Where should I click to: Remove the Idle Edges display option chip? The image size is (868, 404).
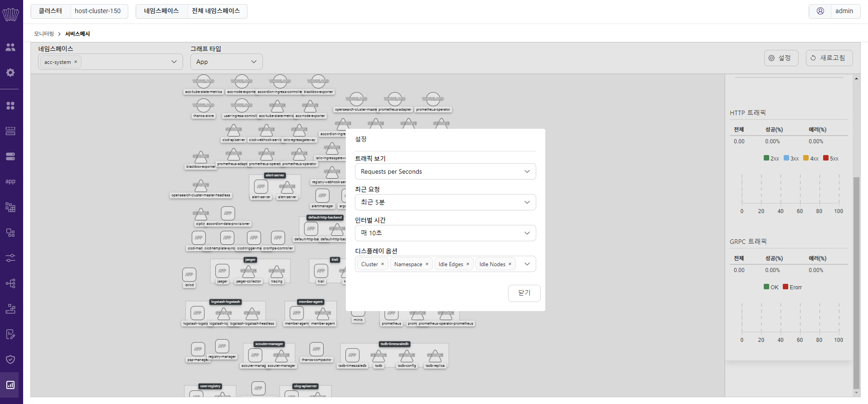pos(468,264)
